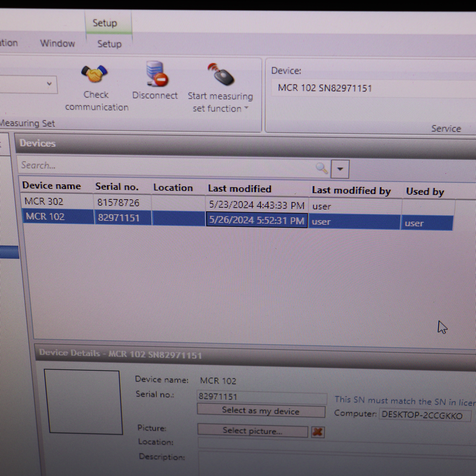
Task: Click Select picture... button
Action: pos(253,431)
